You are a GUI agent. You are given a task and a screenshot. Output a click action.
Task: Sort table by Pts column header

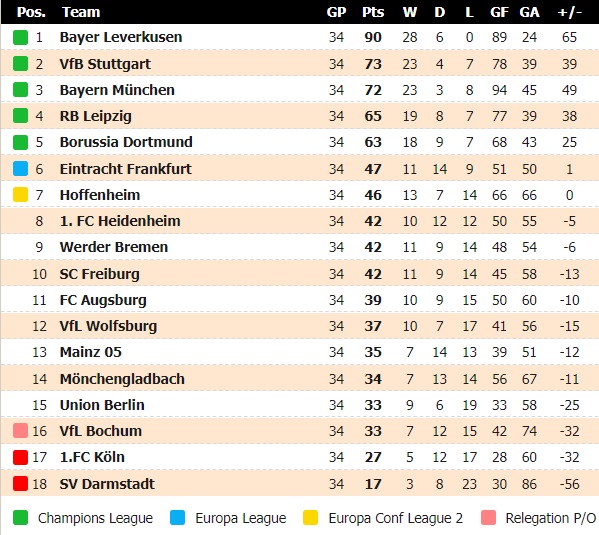click(373, 12)
